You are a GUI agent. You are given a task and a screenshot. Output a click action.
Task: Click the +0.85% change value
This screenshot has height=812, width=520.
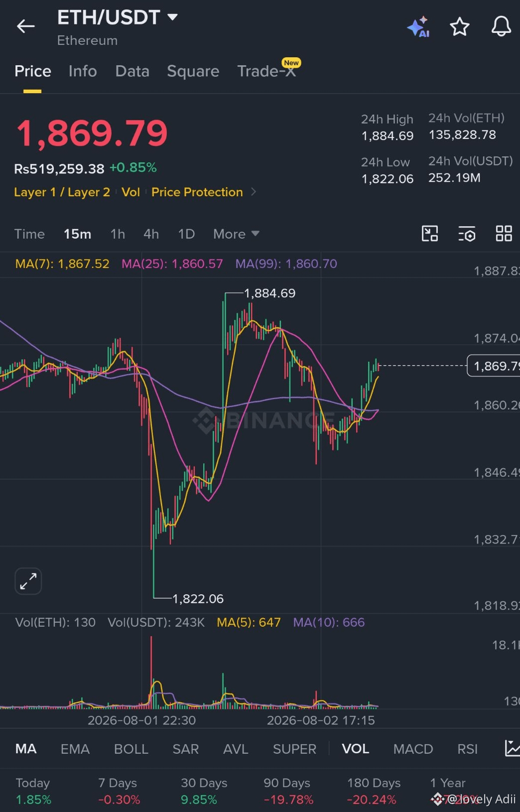pos(133,167)
